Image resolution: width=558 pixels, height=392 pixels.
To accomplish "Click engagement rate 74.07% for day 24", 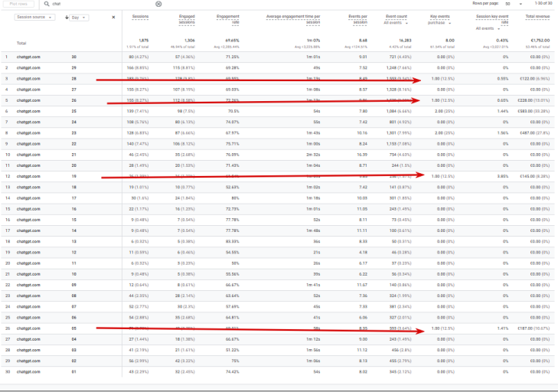I will click(233, 122).
